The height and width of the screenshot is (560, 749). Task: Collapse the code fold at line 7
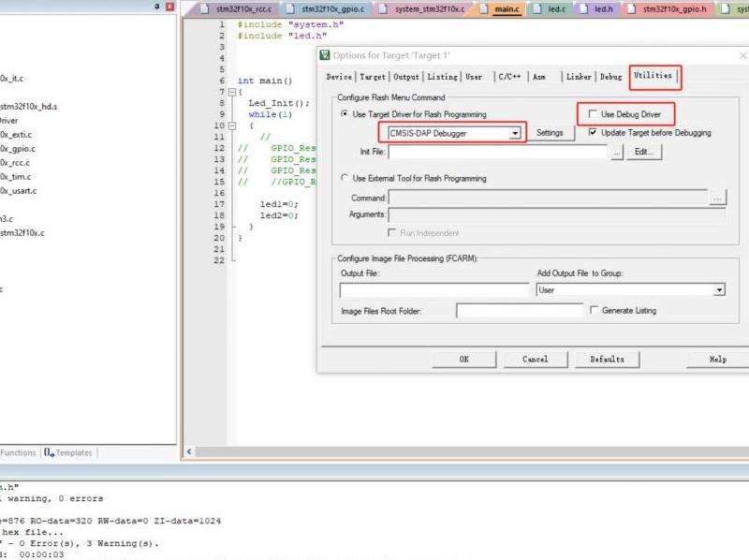(232, 92)
